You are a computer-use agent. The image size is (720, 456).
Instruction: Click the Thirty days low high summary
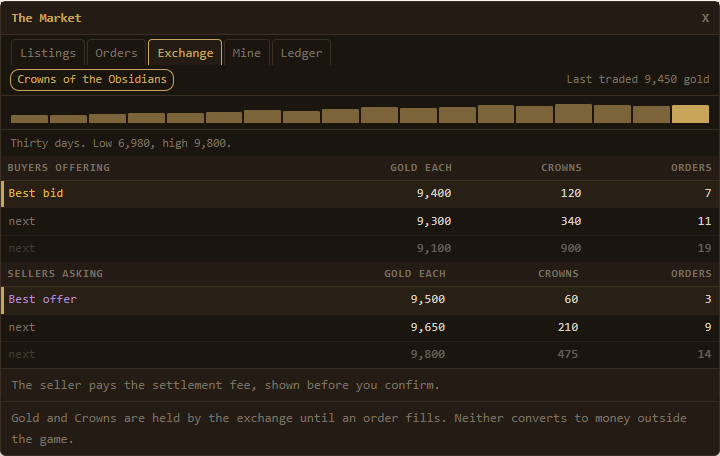pos(121,143)
